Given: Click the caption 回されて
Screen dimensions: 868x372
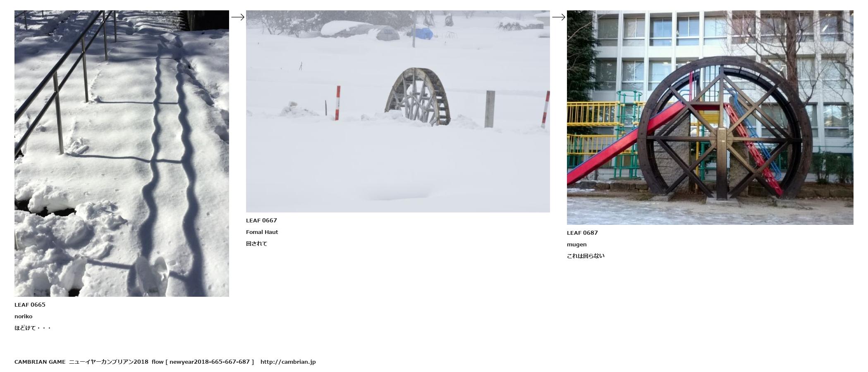Looking at the screenshot, I should (256, 243).
